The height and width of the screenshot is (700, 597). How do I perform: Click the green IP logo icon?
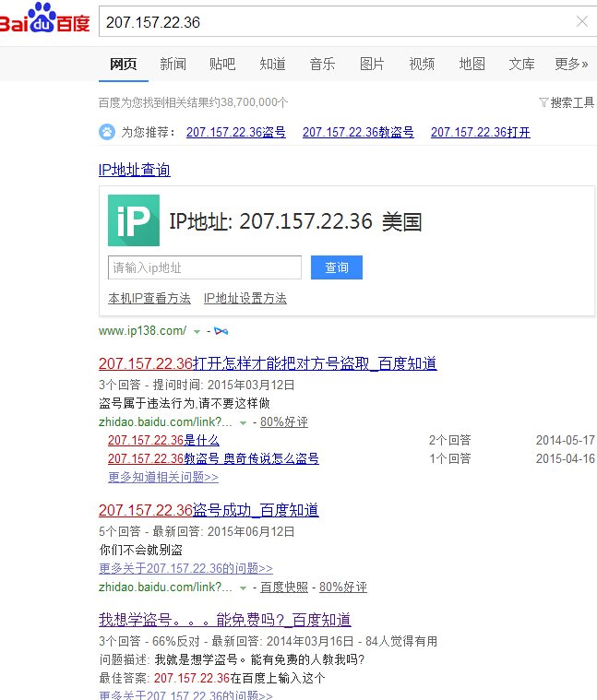pyautogui.click(x=133, y=220)
